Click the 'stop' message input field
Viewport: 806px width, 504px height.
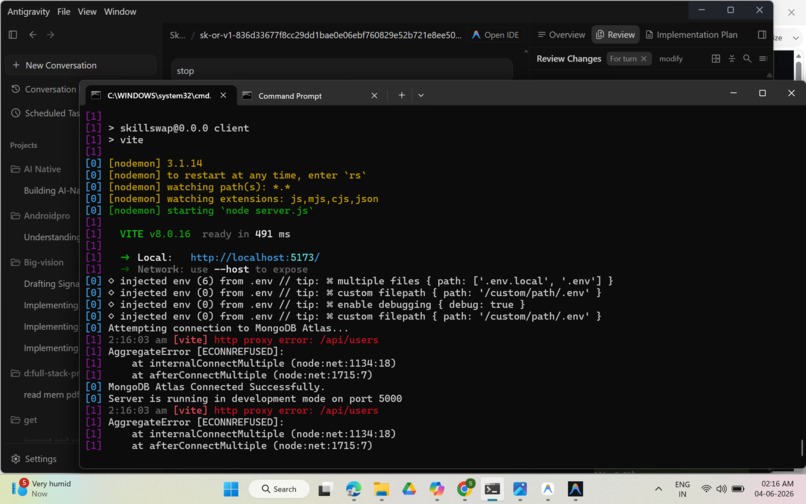pyautogui.click(x=341, y=71)
